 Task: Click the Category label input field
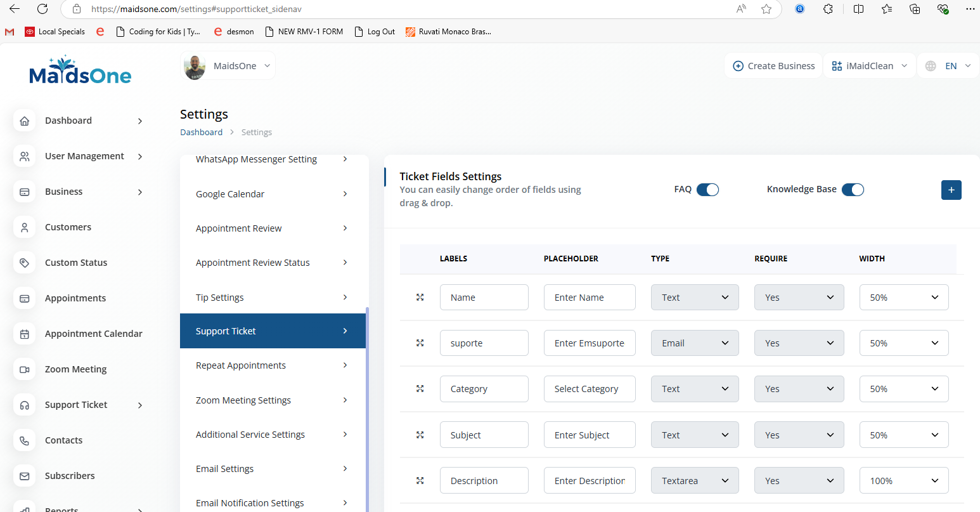pyautogui.click(x=484, y=389)
